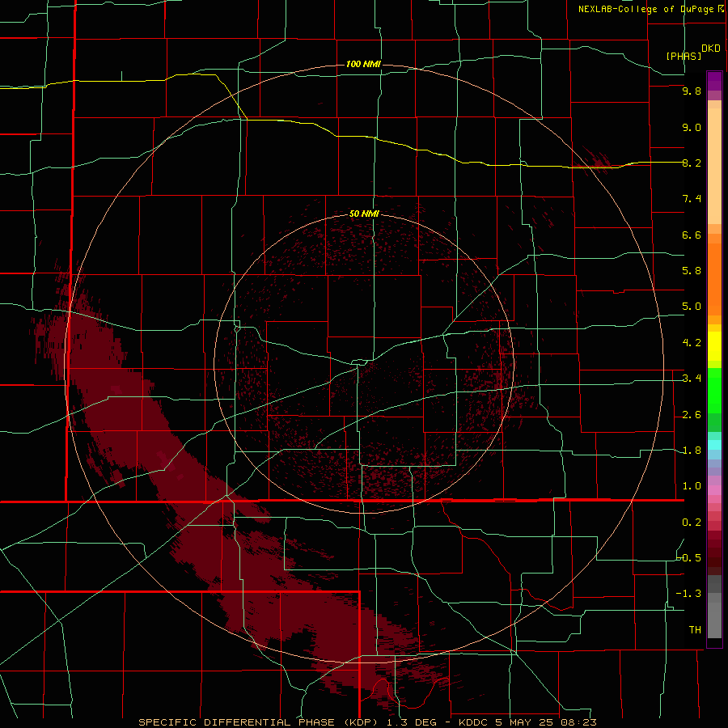Click the KDDC radar site identifier

point(473,722)
